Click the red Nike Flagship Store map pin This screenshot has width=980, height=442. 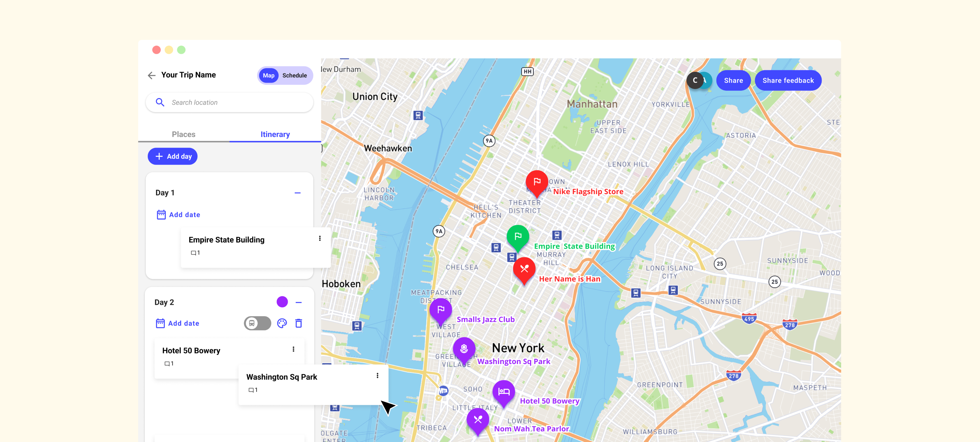point(536,182)
